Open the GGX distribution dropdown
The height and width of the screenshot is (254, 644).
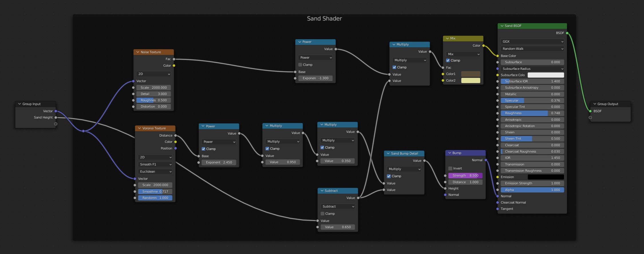pos(532,42)
